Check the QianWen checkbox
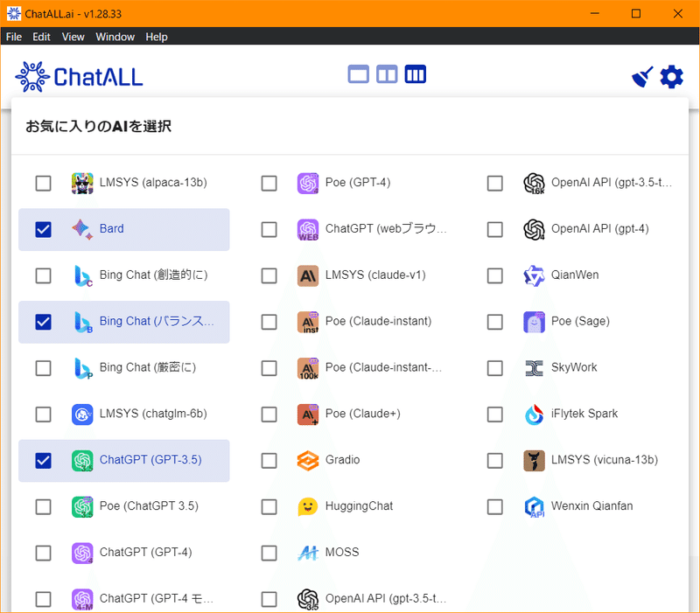The image size is (700, 613). coord(494,275)
